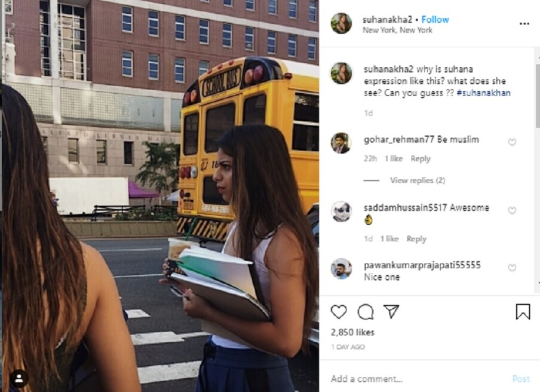Like the saddamhussain5517 comment
The image size is (540, 392).
pyautogui.click(x=512, y=210)
